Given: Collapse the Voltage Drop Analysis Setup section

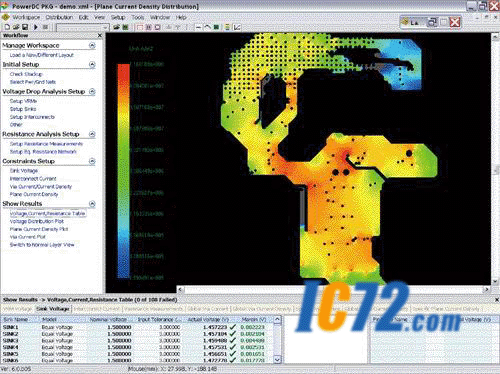Looking at the screenshot, I should [x=92, y=91].
